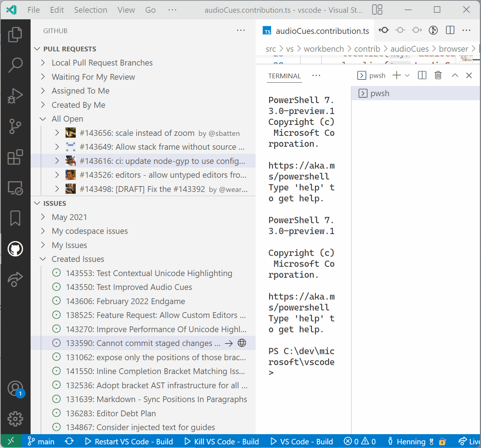
Task: Click the editor minimap thumbnail
Action: point(466,59)
